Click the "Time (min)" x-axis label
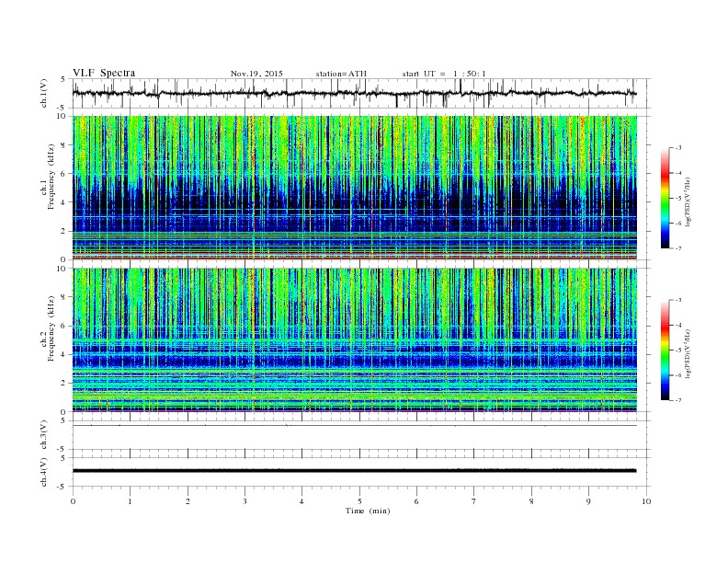 coord(368,511)
